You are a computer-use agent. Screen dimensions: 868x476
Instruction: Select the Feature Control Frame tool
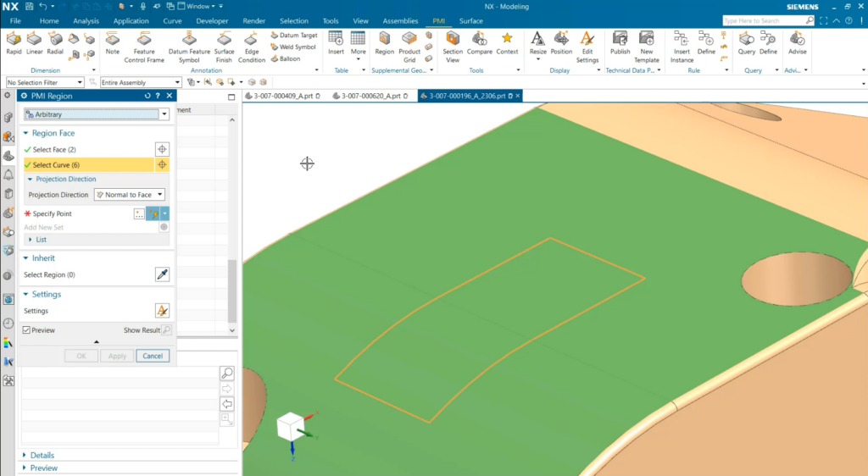pyautogui.click(x=144, y=44)
